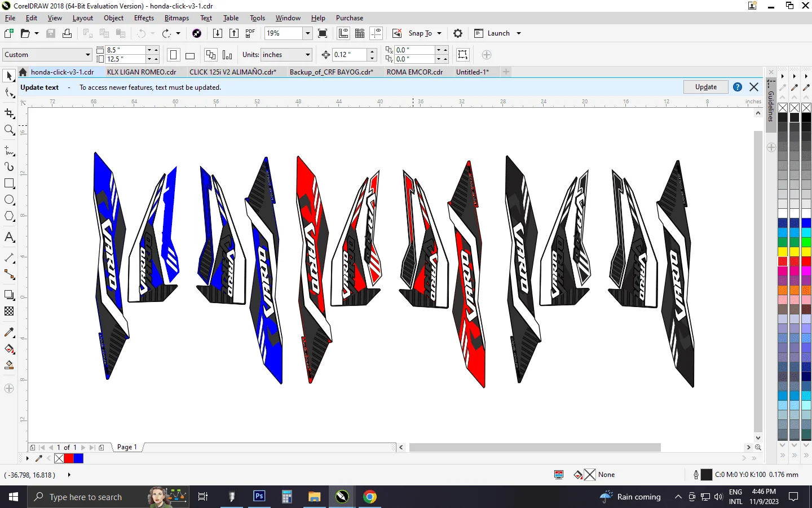The image size is (812, 508).
Task: Expand the Snap To dropdown
Action: point(439,33)
